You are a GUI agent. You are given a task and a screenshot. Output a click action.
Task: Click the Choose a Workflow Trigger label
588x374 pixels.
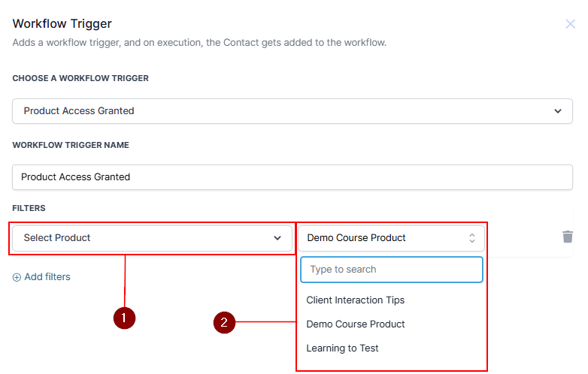[80, 78]
